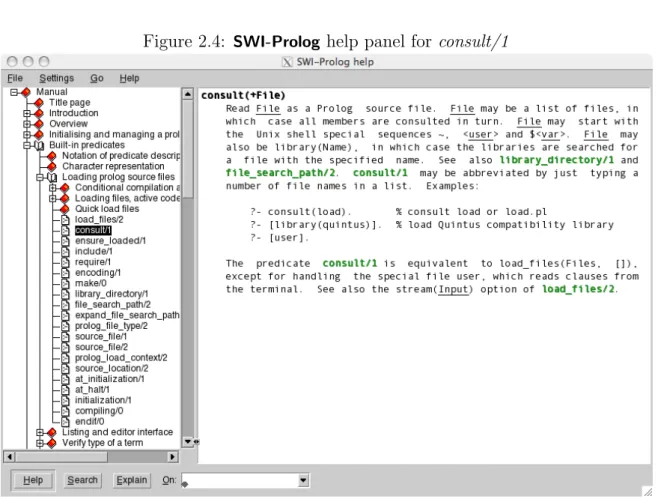Image resolution: width=664 pixels, height=499 pixels.
Task: Select prolog_load_context/2 in the tree
Action: click(x=121, y=358)
